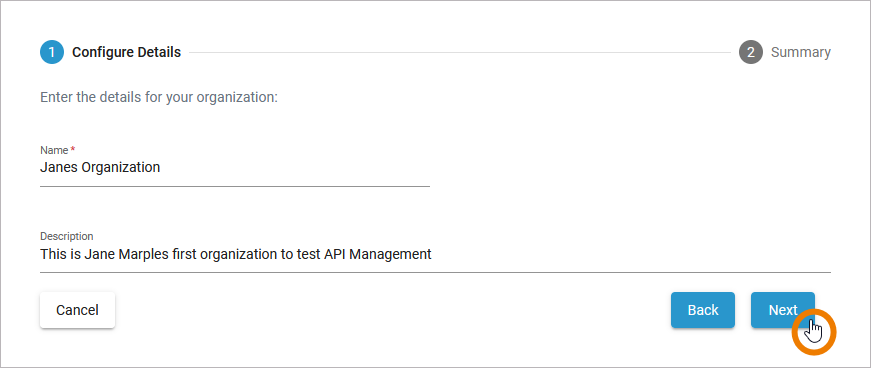This screenshot has width=871, height=368.
Task: Click the red required asterisk beside Name
Action: click(73, 149)
